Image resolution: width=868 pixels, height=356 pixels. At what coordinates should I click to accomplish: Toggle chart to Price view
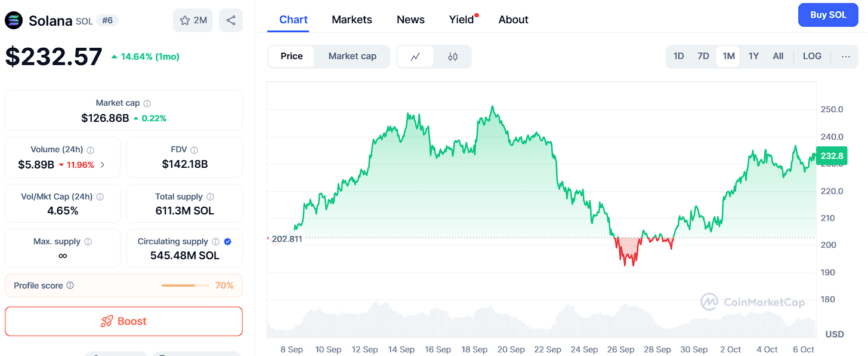tap(292, 56)
